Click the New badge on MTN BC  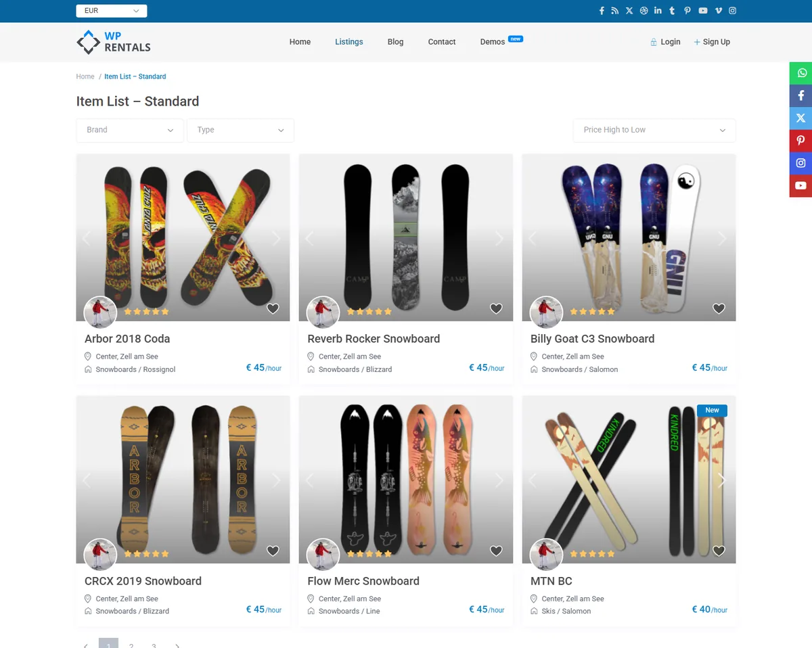[x=712, y=410]
